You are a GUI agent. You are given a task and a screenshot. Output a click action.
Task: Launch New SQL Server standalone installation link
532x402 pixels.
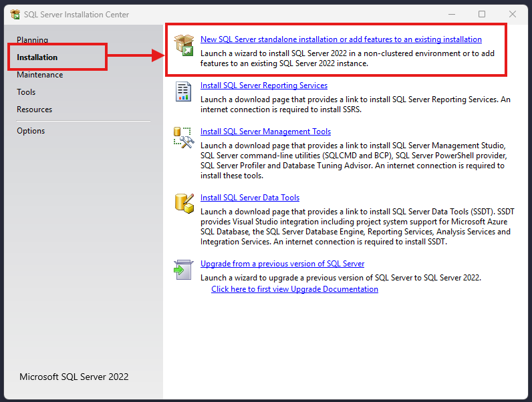[x=341, y=39]
